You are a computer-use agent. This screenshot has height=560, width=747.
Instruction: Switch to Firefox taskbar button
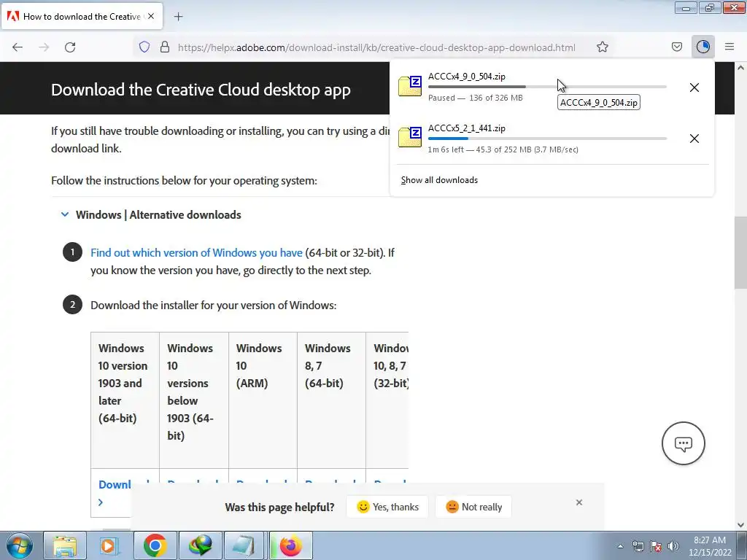[x=290, y=545]
